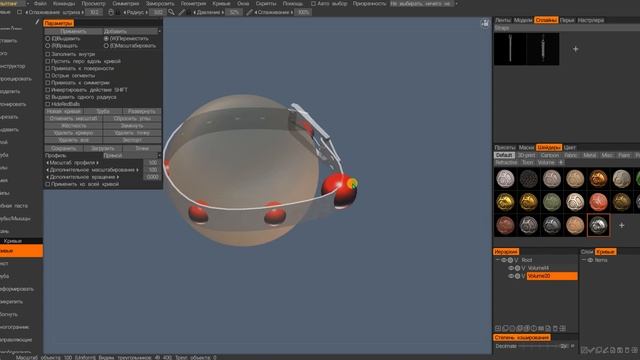640x360 pixels.
Task: Add a shader folder with the plus after Volume
Action: pos(561,162)
